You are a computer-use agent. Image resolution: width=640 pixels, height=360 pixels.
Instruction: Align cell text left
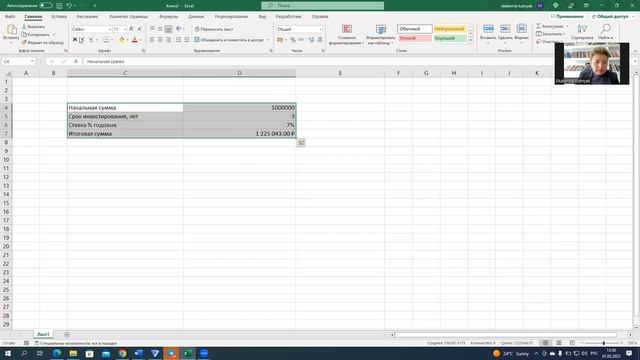tap(152, 40)
